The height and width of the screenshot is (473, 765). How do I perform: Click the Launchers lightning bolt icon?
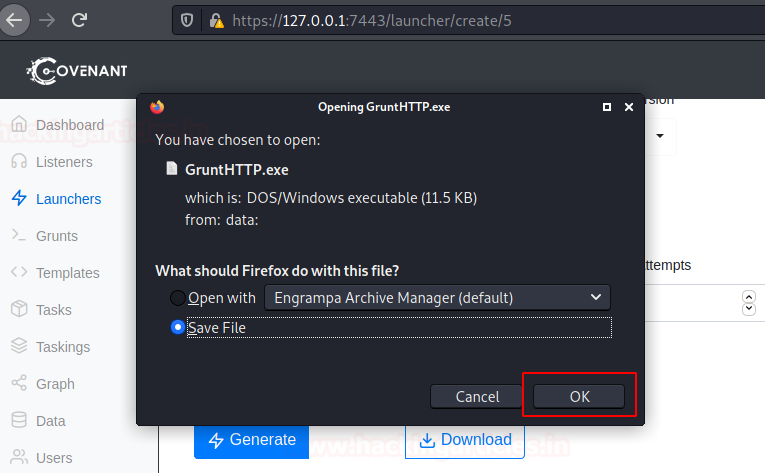click(19, 198)
